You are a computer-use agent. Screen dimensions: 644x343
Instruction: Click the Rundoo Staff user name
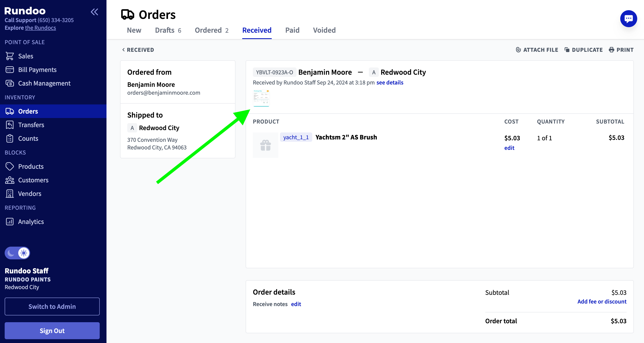tap(27, 271)
